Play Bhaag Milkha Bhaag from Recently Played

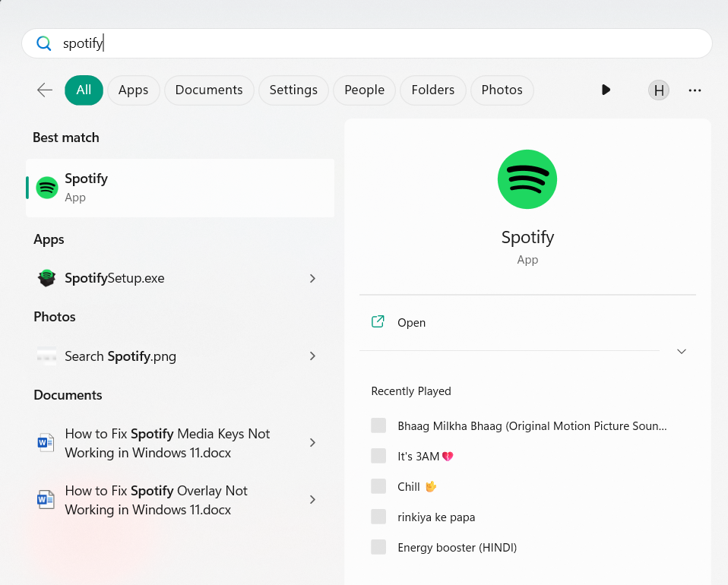(x=532, y=425)
